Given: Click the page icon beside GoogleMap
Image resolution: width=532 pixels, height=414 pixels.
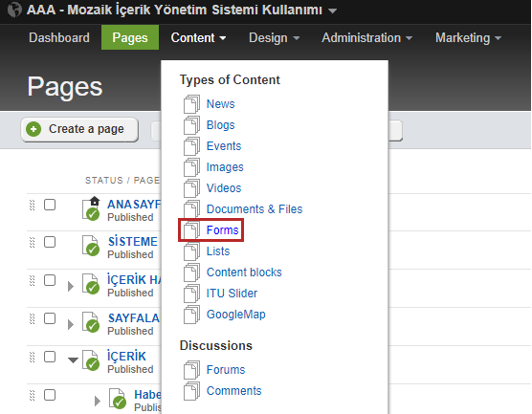Looking at the screenshot, I should (191, 315).
